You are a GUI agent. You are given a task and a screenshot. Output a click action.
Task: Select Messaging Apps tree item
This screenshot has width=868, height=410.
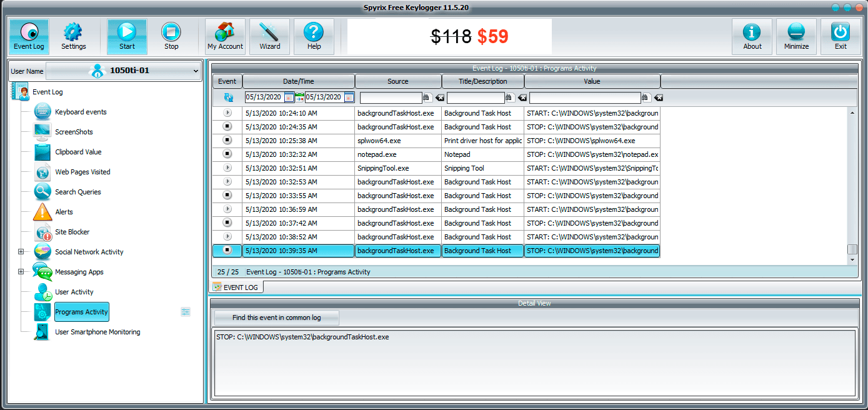[x=79, y=272]
